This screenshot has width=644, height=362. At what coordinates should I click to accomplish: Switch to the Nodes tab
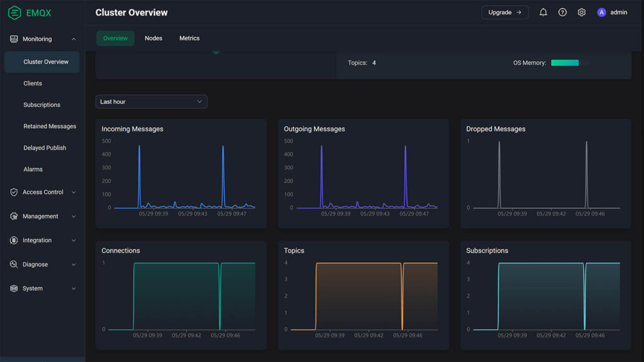(153, 38)
